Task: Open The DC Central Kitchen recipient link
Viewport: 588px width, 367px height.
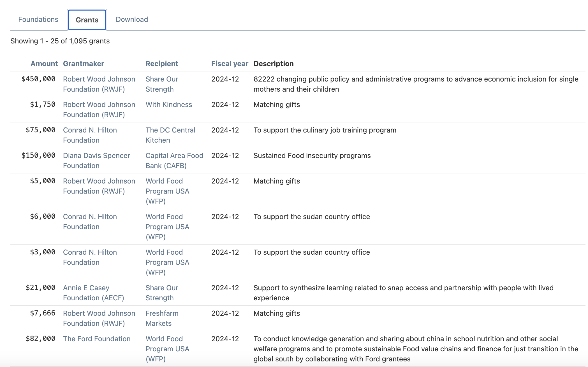Action: 170,135
